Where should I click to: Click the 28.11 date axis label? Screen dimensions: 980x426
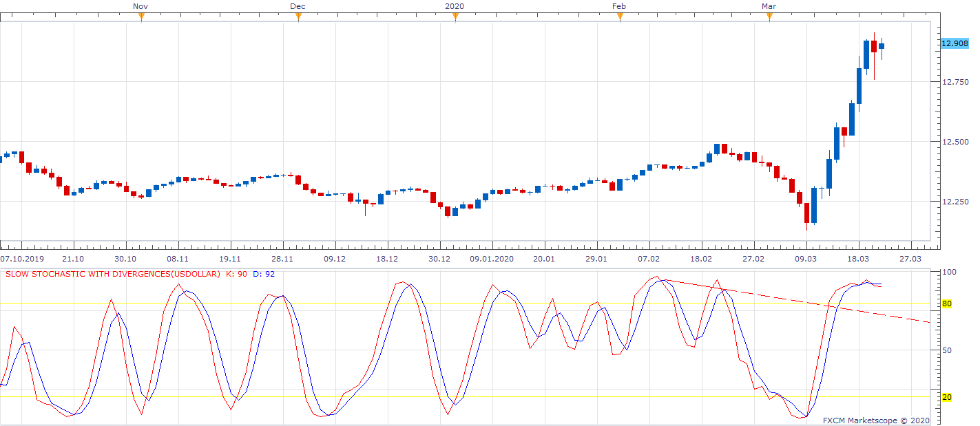click(282, 259)
